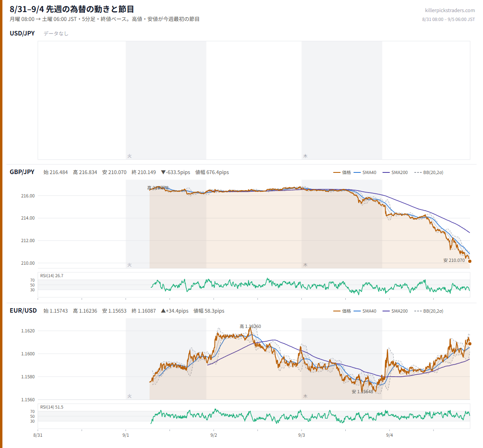Click the 9/4 date axis label
This screenshot has height=448, width=483.
point(390,435)
